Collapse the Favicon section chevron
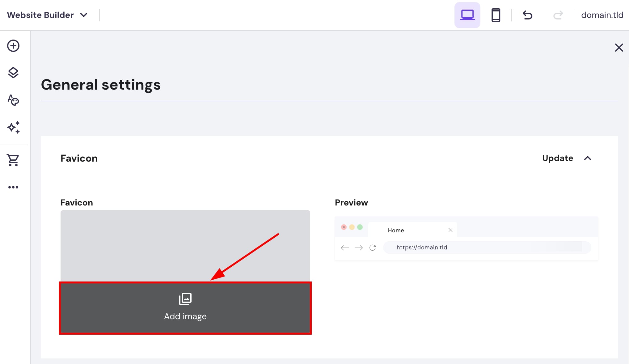The width and height of the screenshot is (629, 364). click(x=587, y=158)
